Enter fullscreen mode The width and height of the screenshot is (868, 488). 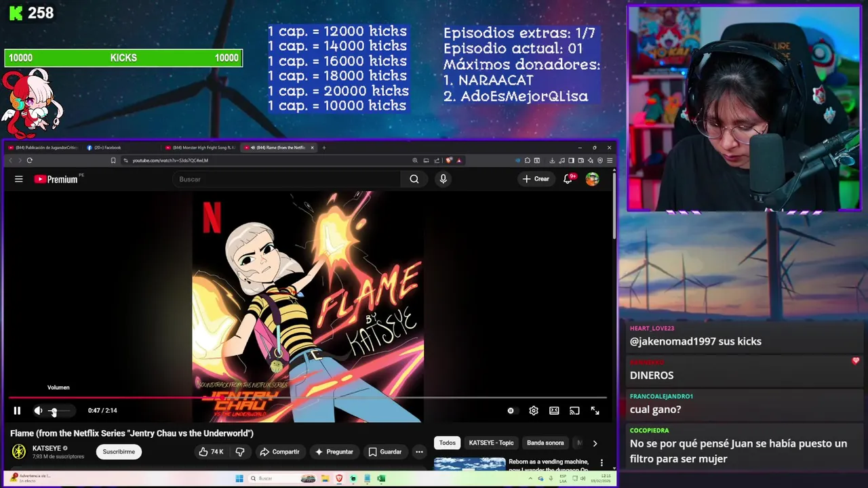click(595, 410)
